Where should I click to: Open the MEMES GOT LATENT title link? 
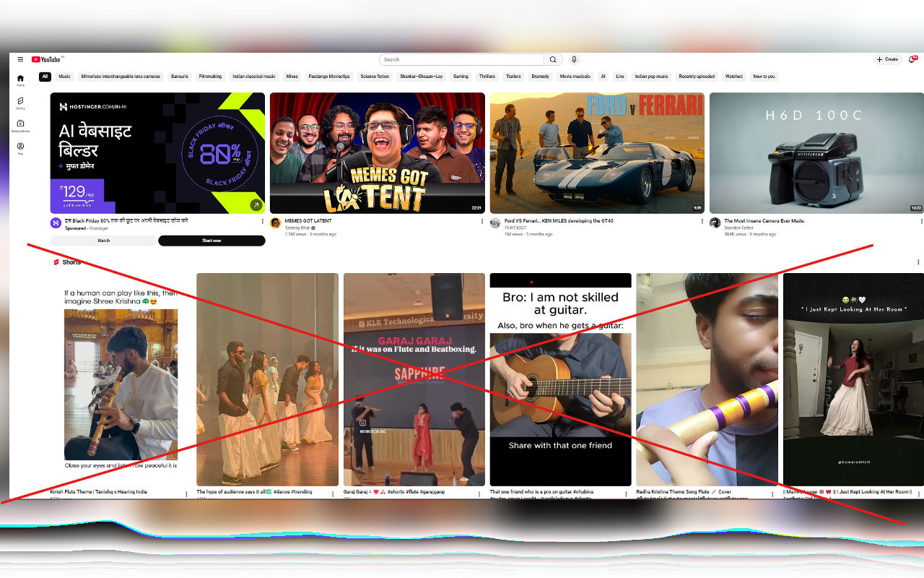pos(308,221)
